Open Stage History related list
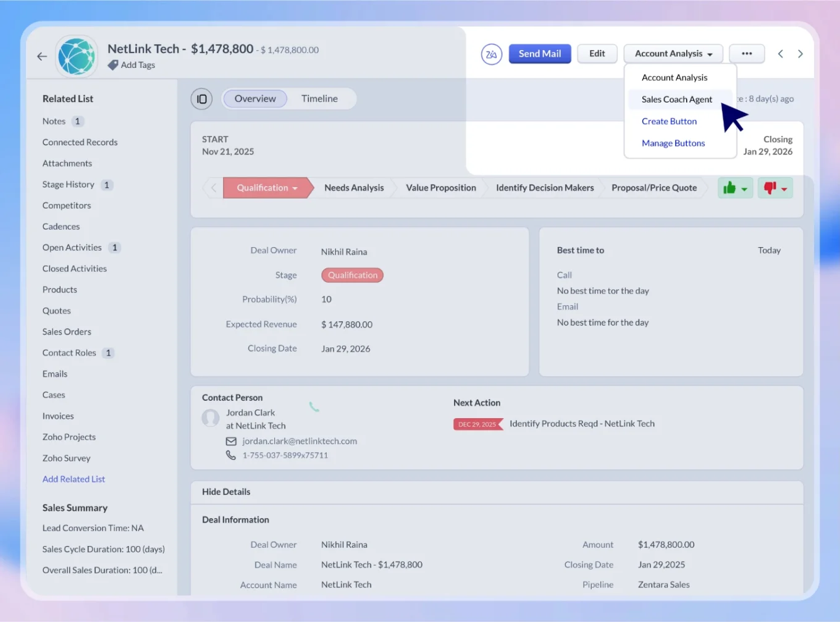Viewport: 840px width, 622px height. click(x=68, y=185)
